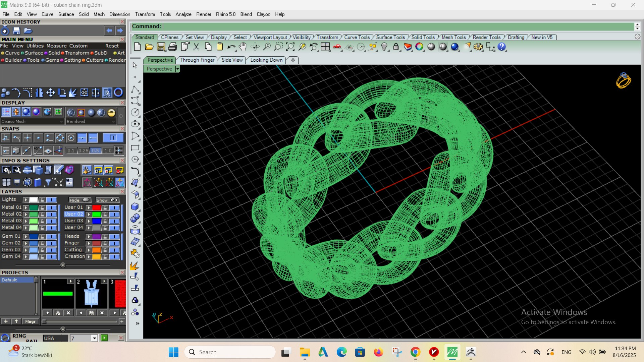Click the light bulb icon in the toolbar

click(x=384, y=47)
